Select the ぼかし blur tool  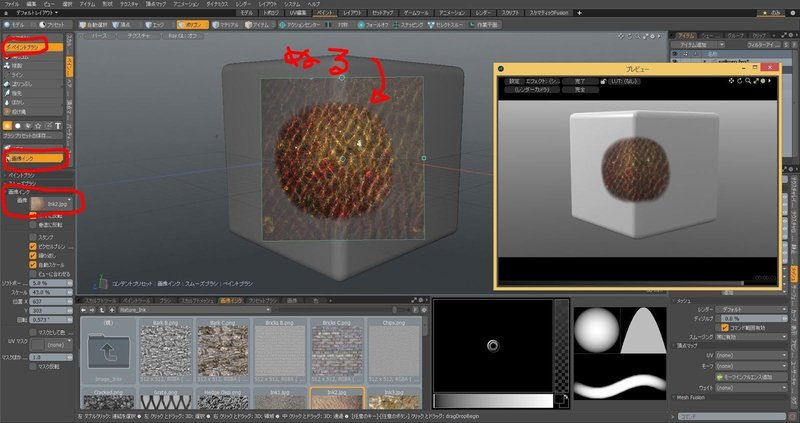pyautogui.click(x=33, y=102)
